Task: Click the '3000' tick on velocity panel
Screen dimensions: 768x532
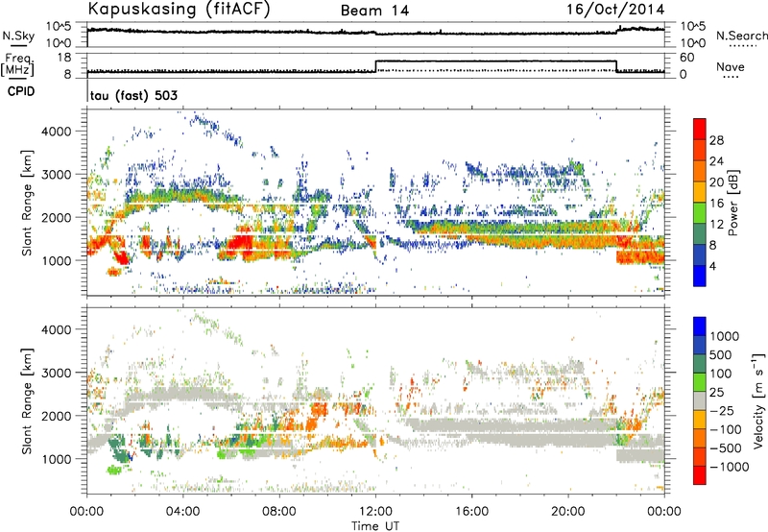Action: pos(57,373)
